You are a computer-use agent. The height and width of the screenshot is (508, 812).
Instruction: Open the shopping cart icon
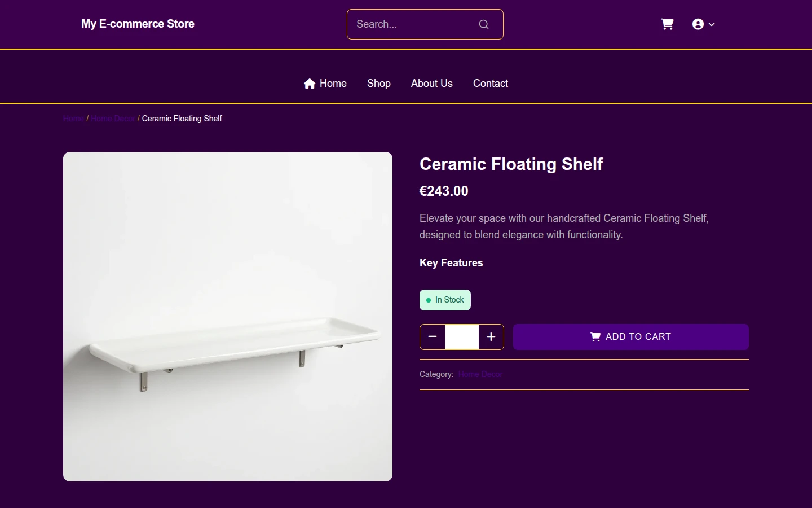pos(667,24)
